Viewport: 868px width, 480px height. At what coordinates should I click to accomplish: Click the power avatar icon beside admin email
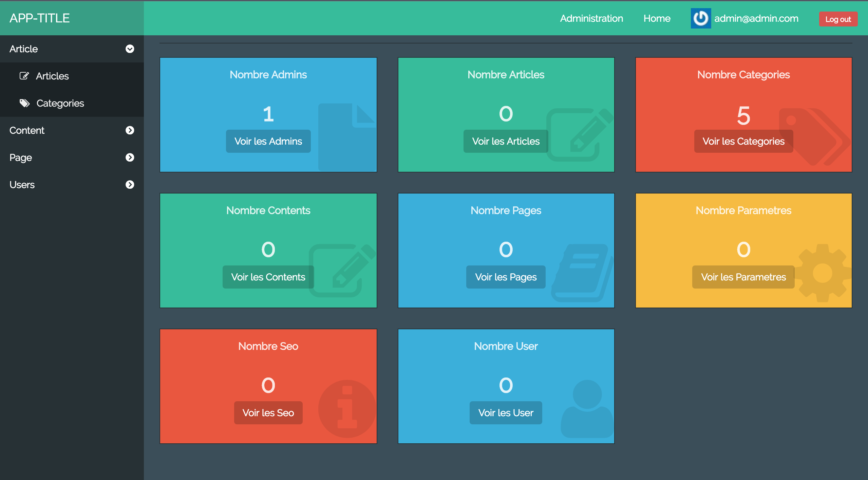coord(700,18)
